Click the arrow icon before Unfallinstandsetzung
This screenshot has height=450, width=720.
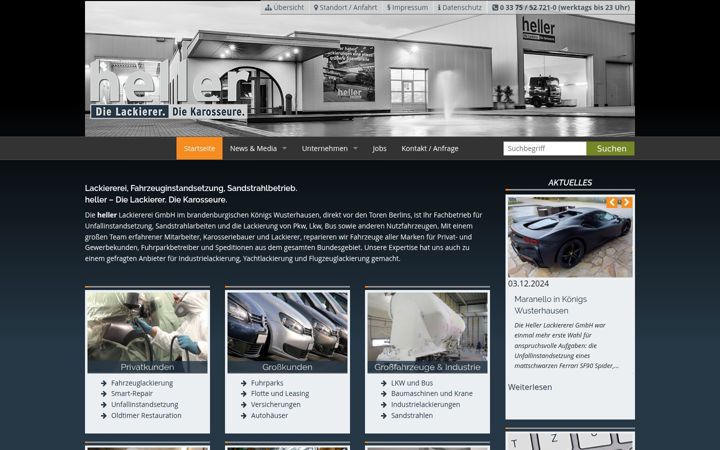pyautogui.click(x=104, y=405)
